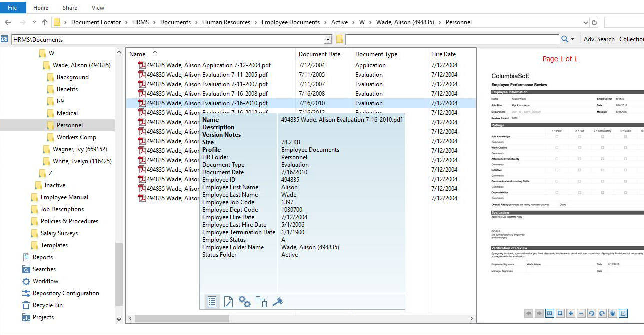Viewport: 644px width, 335px height.
Task: Expand the HRMS\Documents address dropdown
Action: [x=327, y=39]
